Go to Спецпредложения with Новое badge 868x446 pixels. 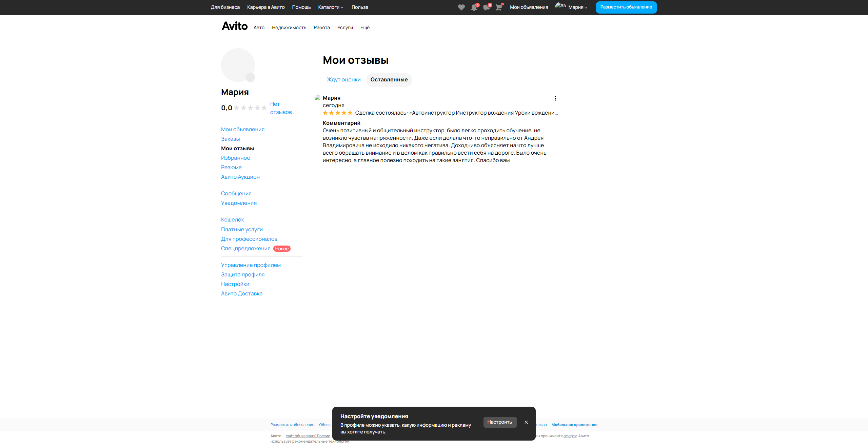coord(245,249)
